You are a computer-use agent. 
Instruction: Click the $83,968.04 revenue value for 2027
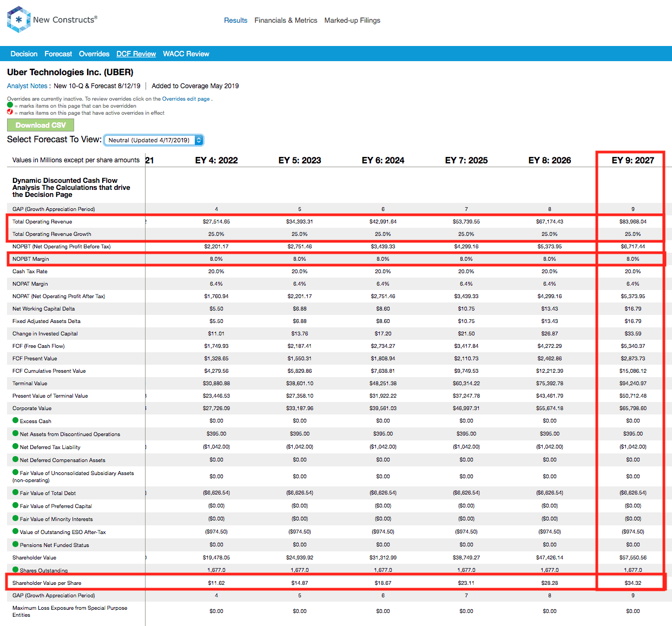[x=633, y=222]
